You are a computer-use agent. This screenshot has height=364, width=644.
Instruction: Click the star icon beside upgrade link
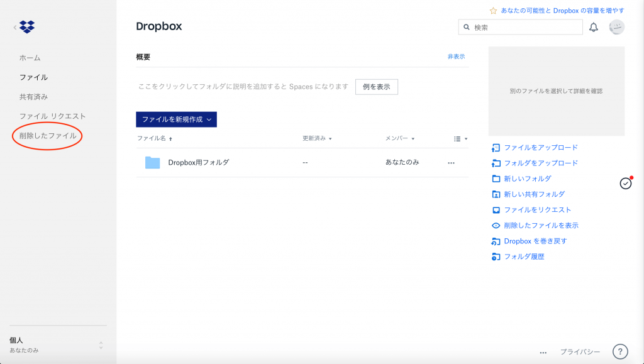pos(493,11)
